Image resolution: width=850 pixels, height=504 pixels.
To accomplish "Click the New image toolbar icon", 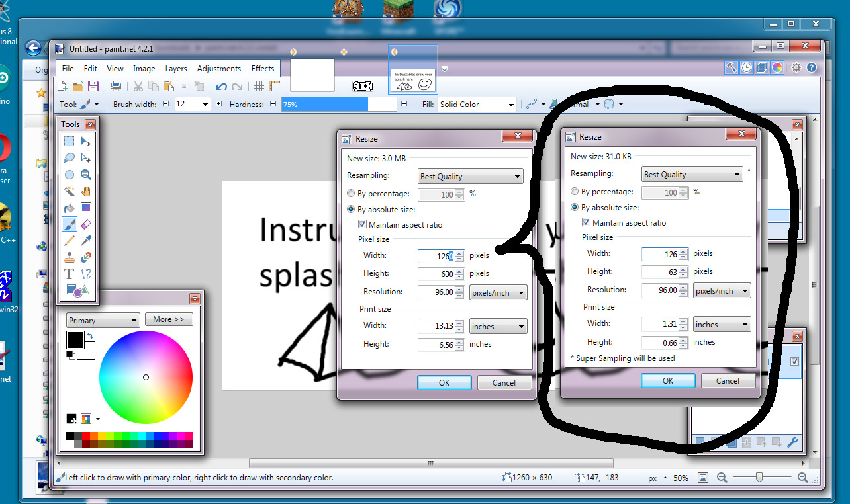I will click(x=62, y=86).
